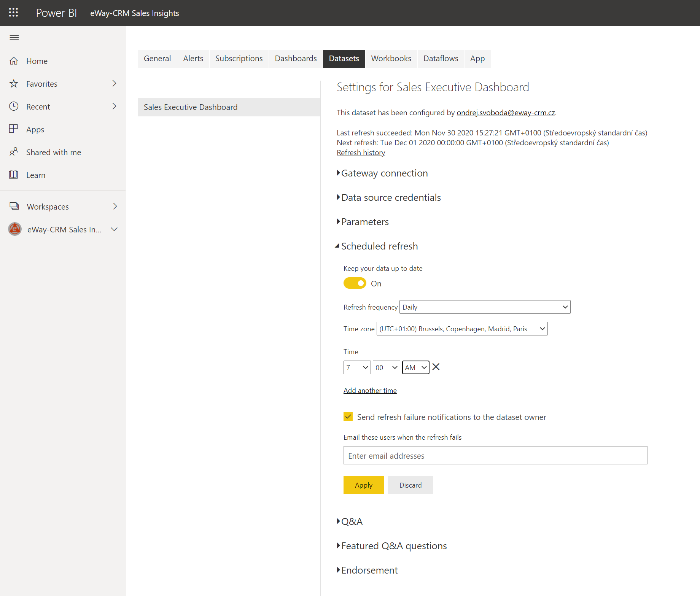Click the Discard button

(x=410, y=485)
